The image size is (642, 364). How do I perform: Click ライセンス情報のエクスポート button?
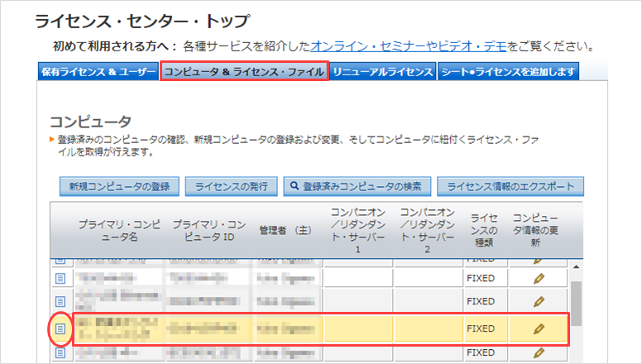click(510, 187)
